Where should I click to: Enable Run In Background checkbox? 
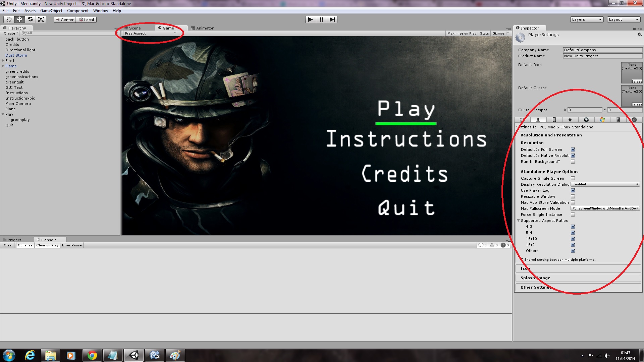[573, 162]
